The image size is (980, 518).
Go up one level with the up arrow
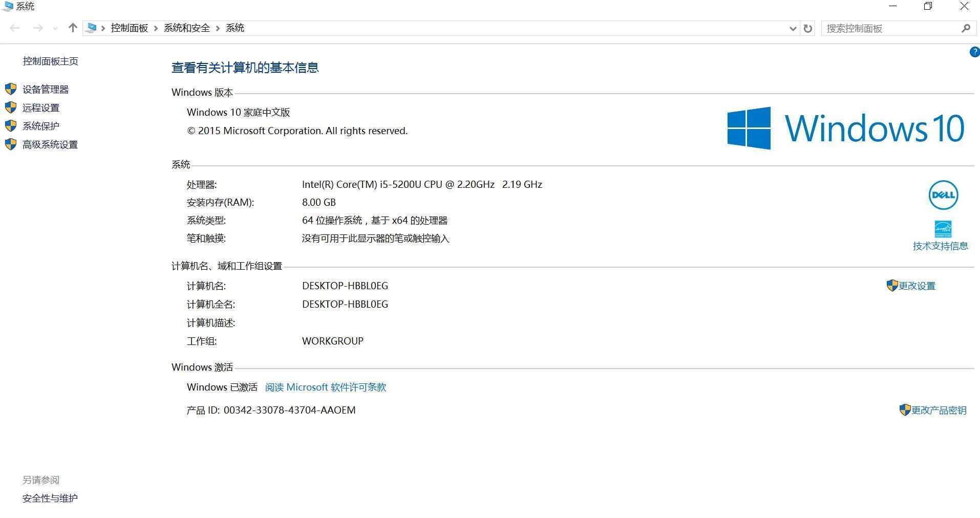[73, 28]
